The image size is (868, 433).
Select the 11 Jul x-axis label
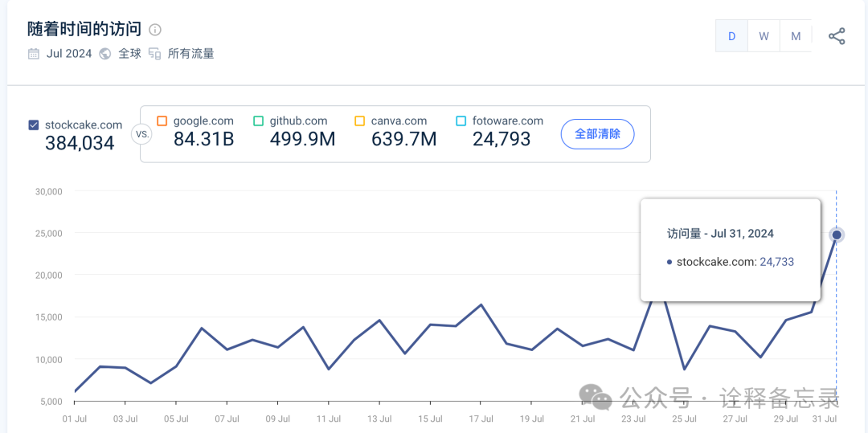pos(328,419)
